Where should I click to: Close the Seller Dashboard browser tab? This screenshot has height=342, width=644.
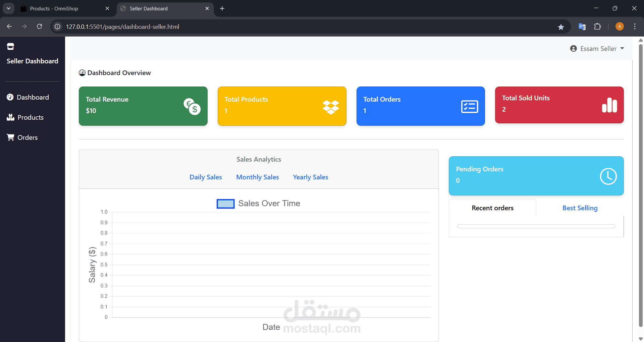pyautogui.click(x=207, y=8)
